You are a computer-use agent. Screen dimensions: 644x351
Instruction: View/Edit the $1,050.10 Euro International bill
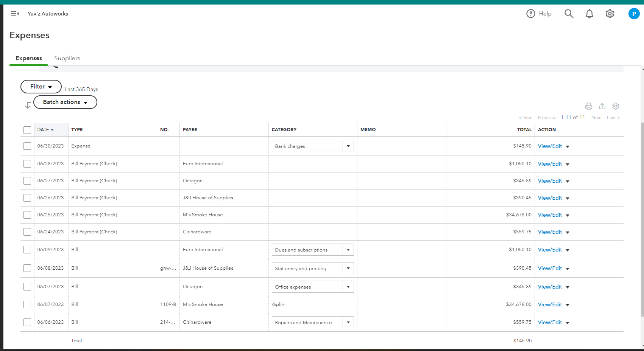(x=550, y=250)
